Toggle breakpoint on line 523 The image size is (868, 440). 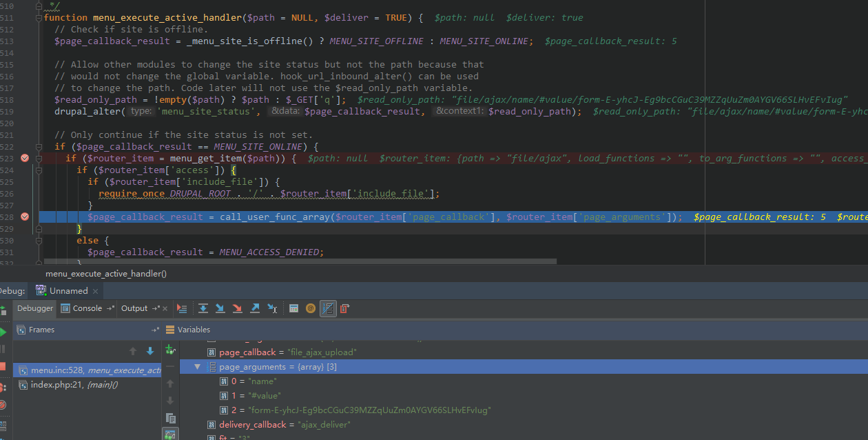click(25, 159)
